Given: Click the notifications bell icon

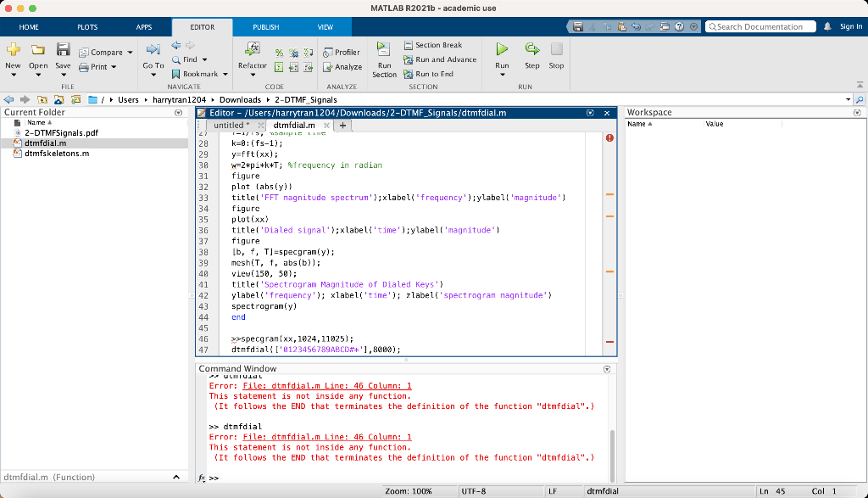Looking at the screenshot, I should 827,27.
